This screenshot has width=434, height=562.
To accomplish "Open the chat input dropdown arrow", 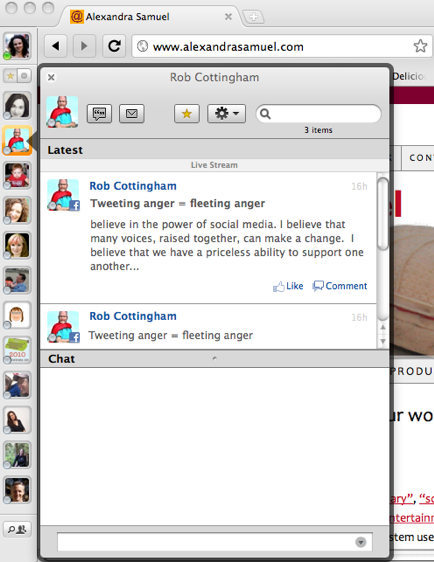I will coord(361,542).
